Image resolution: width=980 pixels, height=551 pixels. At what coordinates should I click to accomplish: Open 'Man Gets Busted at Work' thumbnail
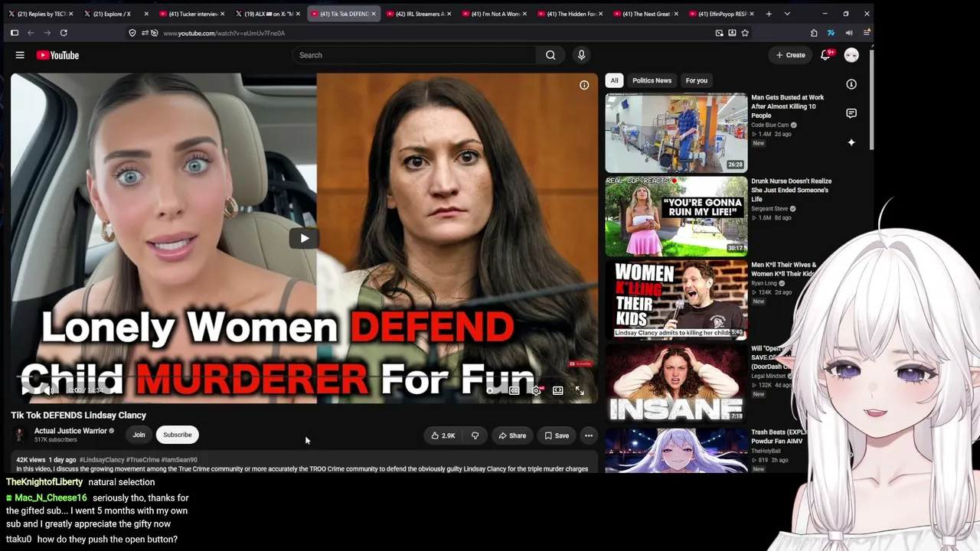[x=676, y=133]
